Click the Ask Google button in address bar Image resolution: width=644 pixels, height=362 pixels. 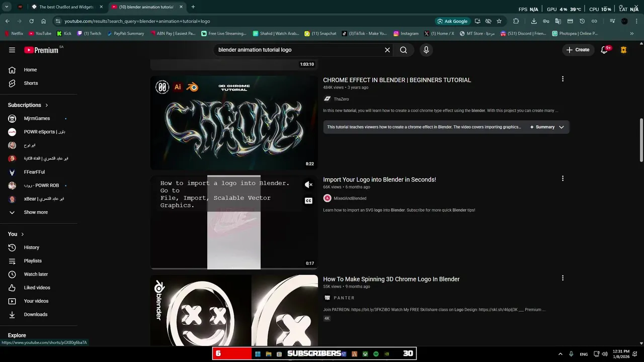click(x=453, y=21)
